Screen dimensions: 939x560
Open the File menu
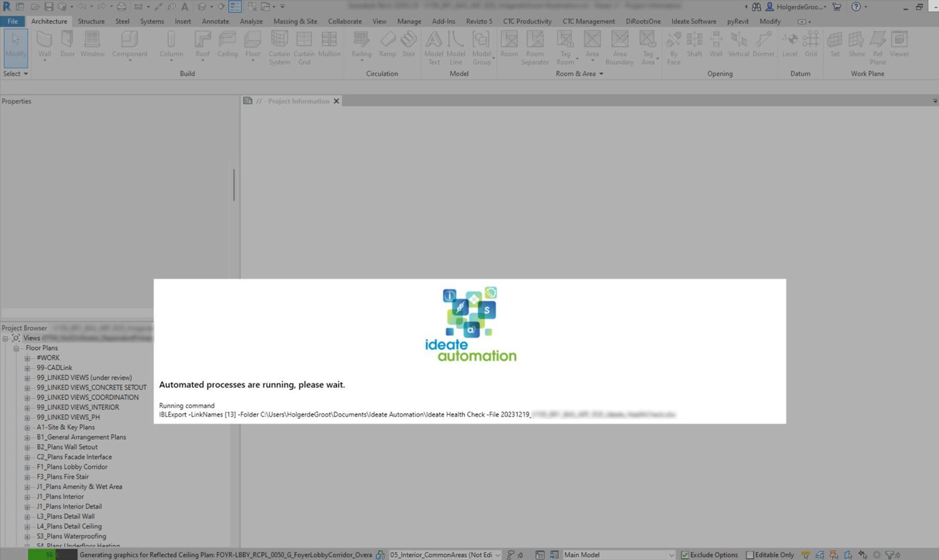coord(12,21)
